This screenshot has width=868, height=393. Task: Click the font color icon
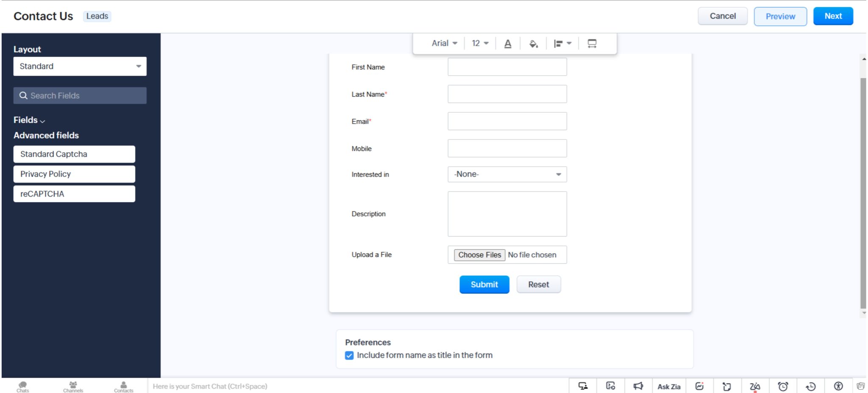[507, 44]
